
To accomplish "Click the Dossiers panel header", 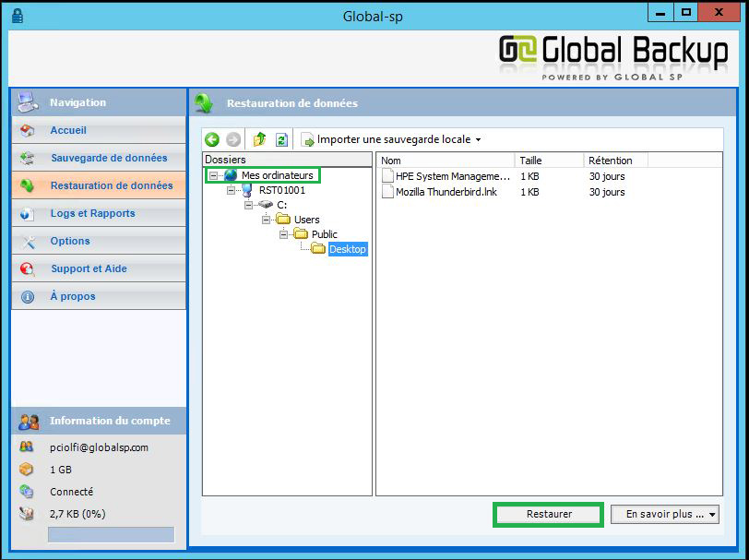I will tap(287, 160).
